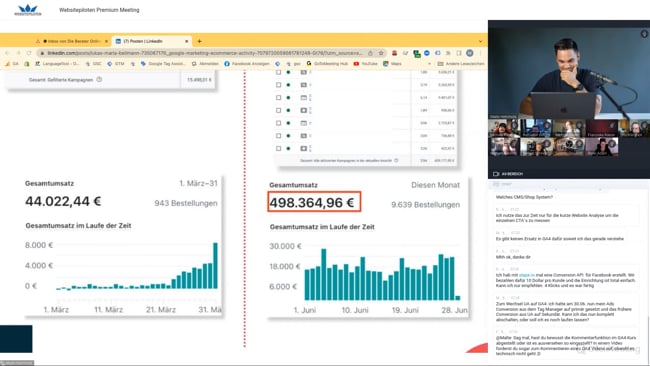The width and height of the screenshot is (650, 366).
Task: Open the GTM bookmark
Action: (116, 64)
